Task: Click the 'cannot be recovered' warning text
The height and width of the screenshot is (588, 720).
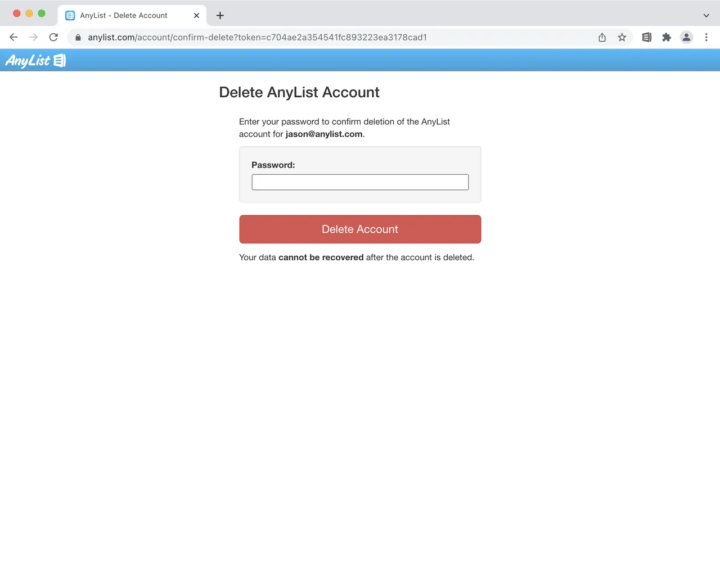Action: pyautogui.click(x=321, y=257)
